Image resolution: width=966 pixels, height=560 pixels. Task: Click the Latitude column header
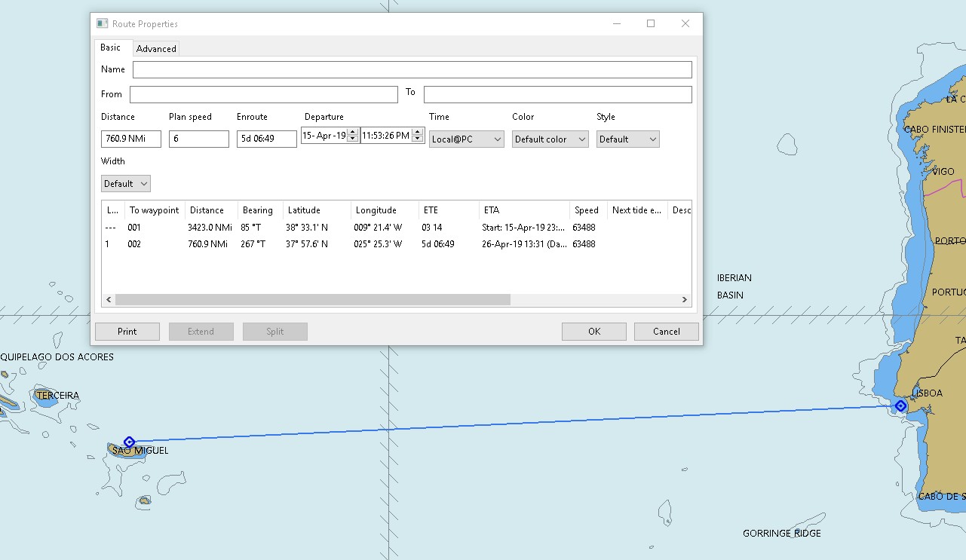(317, 210)
